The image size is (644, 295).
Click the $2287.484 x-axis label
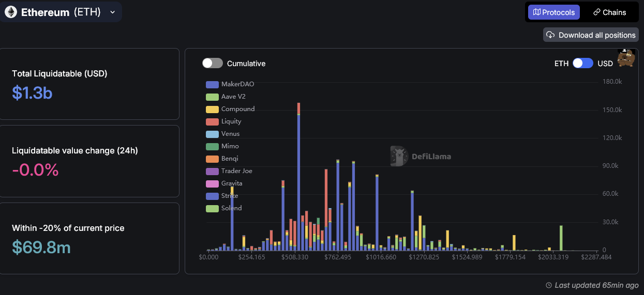point(596,257)
